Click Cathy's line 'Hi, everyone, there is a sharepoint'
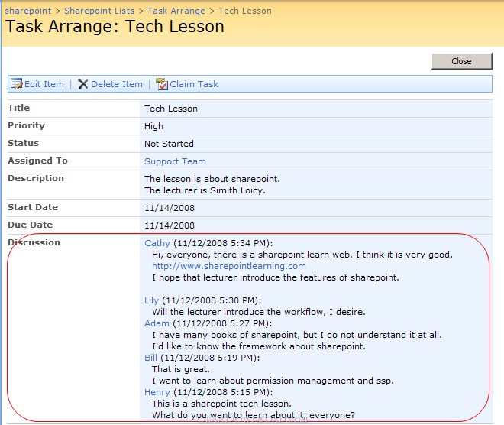Viewport: 504px width, 425px height. 302,255
